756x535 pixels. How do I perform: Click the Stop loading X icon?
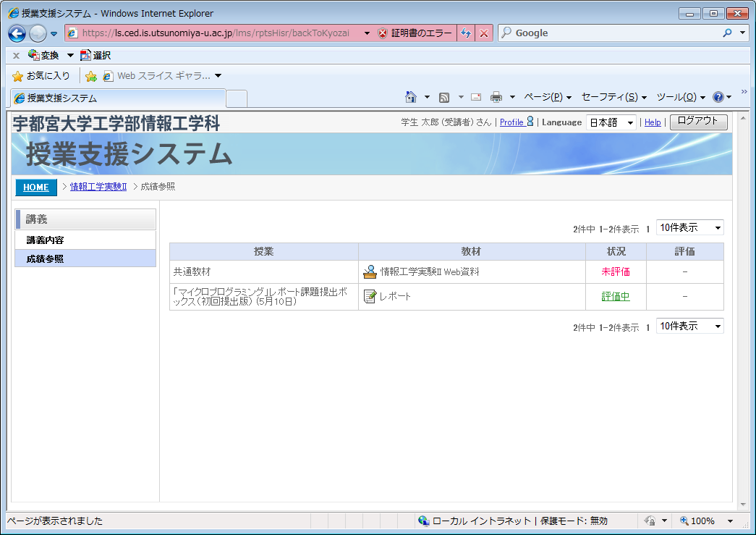click(x=484, y=33)
